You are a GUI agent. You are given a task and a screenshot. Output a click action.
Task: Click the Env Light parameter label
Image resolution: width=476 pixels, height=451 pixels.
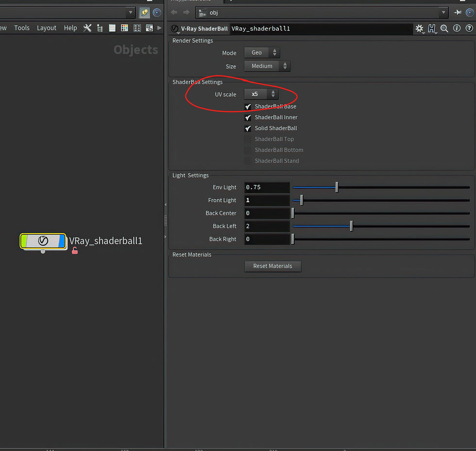click(224, 188)
